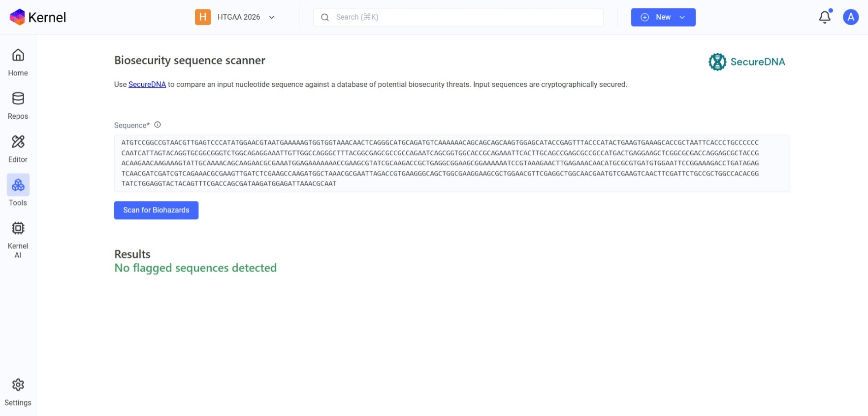868x416 pixels.
Task: Open the Home page in sidebar
Action: (x=18, y=63)
